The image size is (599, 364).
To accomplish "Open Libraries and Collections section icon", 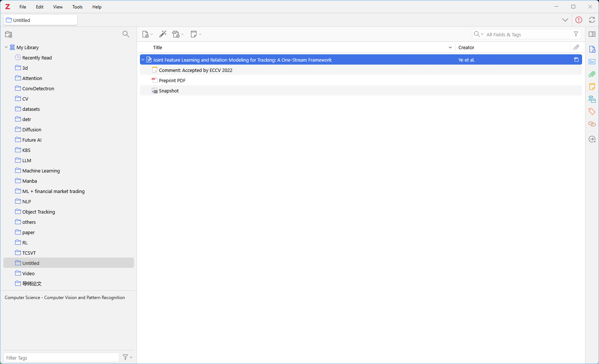I will [592, 99].
